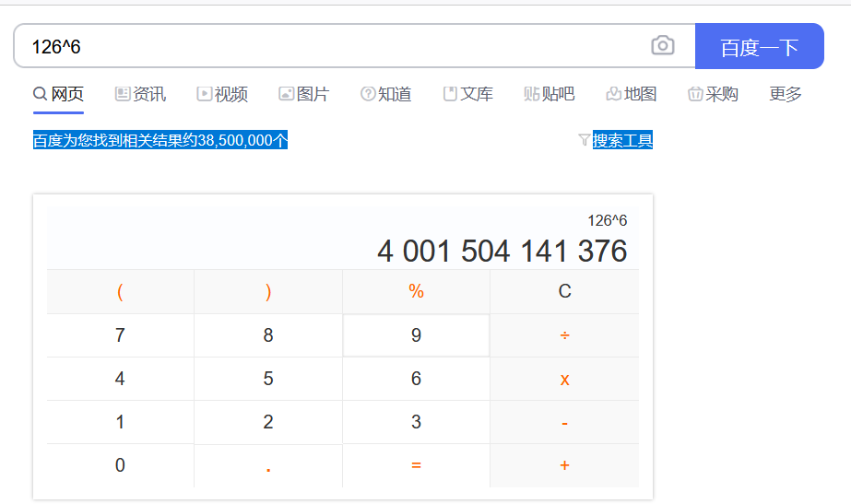Tap the percent key on calculator
Screen dimensions: 851x504
coord(416,292)
